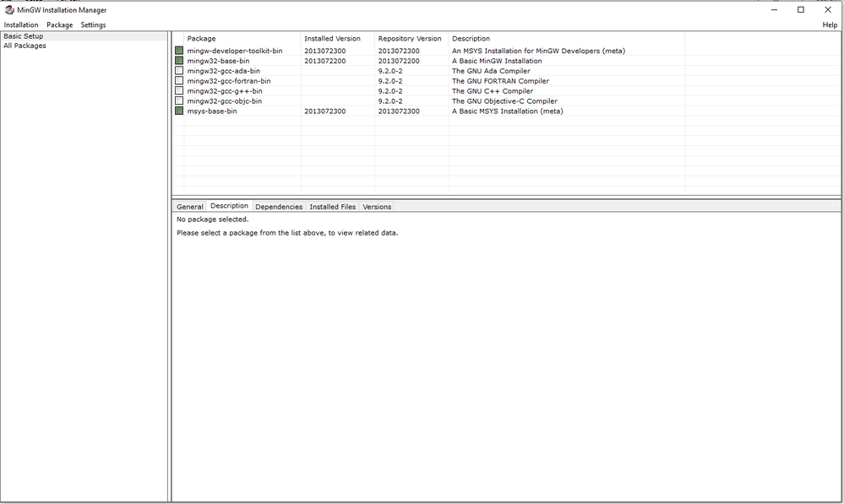This screenshot has height=504, width=844.
Task: Switch to the Versions tab
Action: coord(377,207)
